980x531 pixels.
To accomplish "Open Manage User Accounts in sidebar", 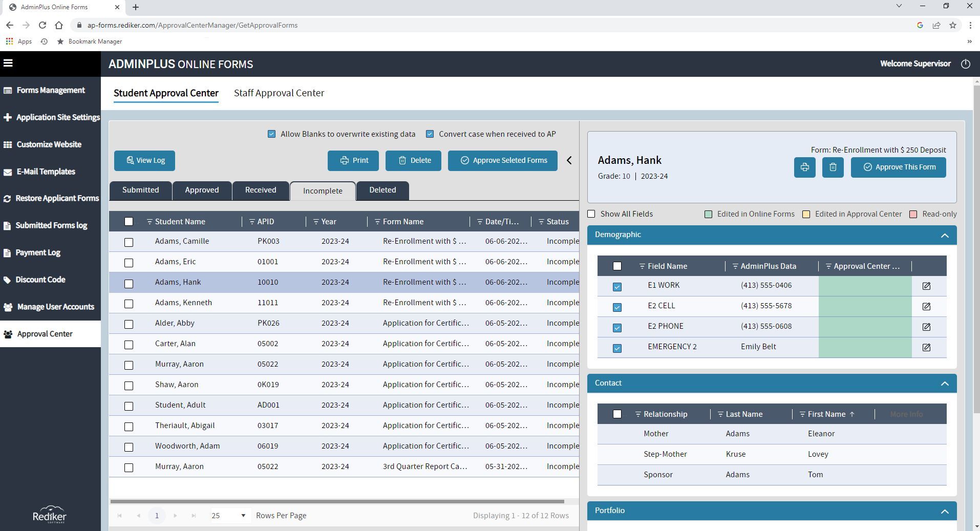I will [50, 307].
